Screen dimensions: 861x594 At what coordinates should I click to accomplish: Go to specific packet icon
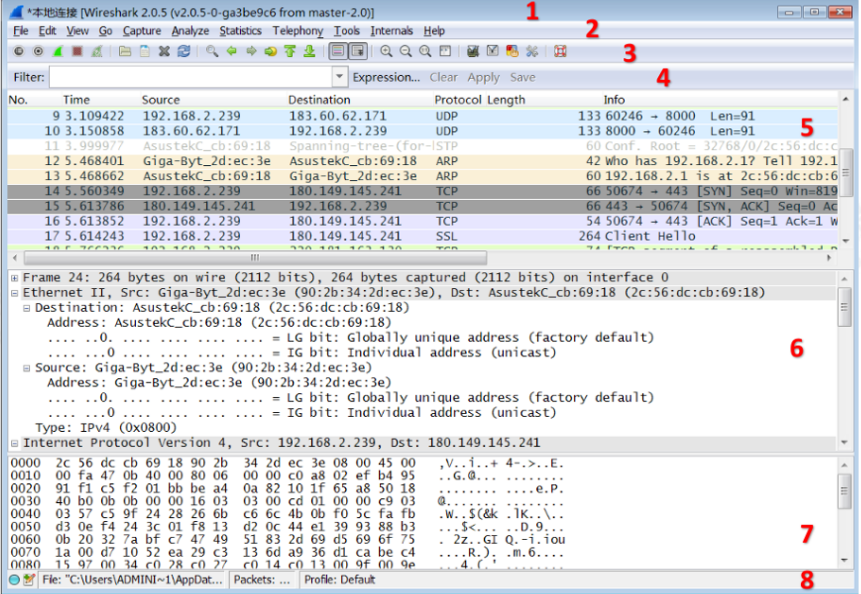[x=271, y=51]
